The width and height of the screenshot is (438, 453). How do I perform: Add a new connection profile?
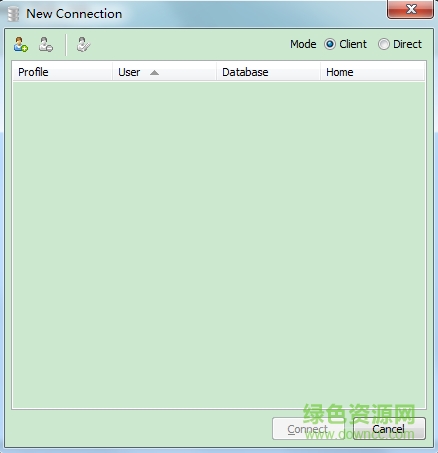coord(21,44)
